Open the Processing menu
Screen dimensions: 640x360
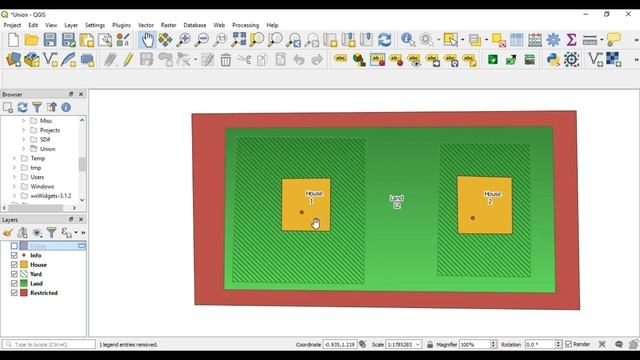pyautogui.click(x=246, y=25)
